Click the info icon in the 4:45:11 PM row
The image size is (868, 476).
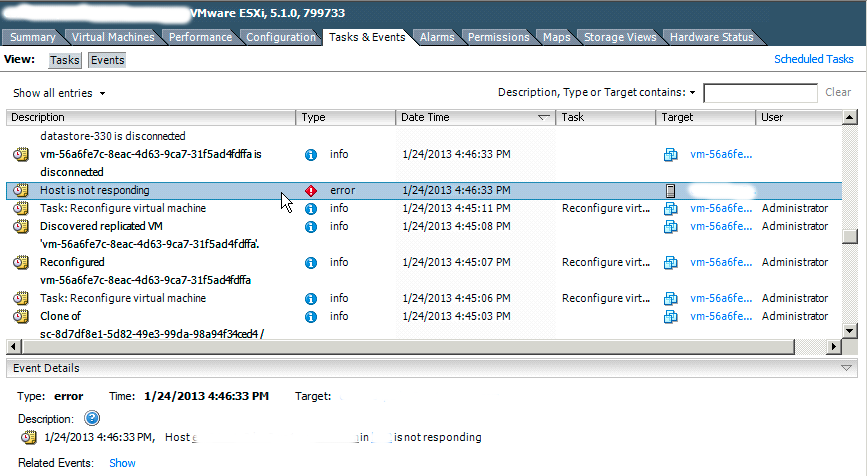pyautogui.click(x=310, y=209)
